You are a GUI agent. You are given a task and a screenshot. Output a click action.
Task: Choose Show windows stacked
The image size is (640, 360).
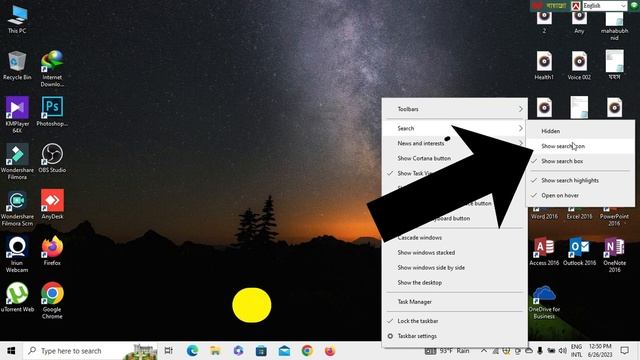455,253
